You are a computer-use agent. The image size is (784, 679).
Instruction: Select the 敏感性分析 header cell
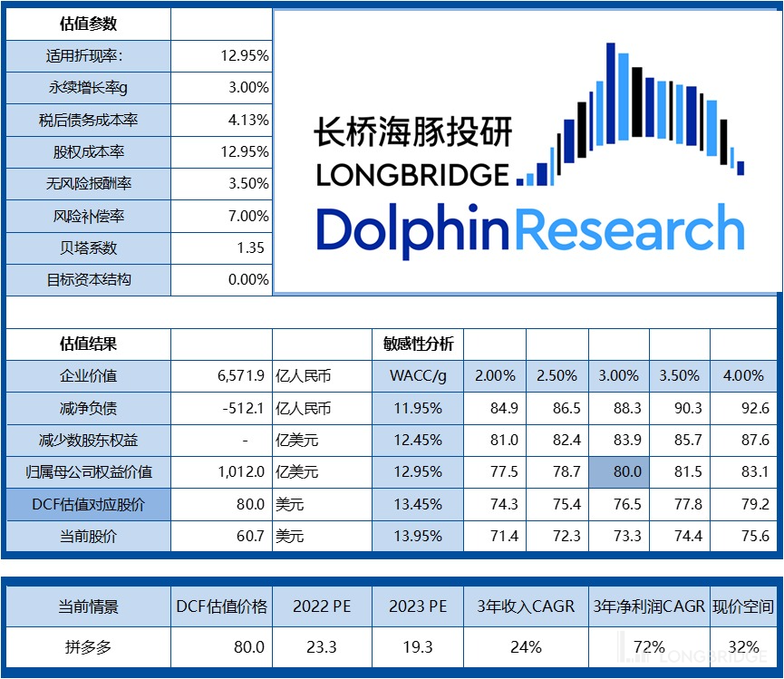[x=418, y=344]
